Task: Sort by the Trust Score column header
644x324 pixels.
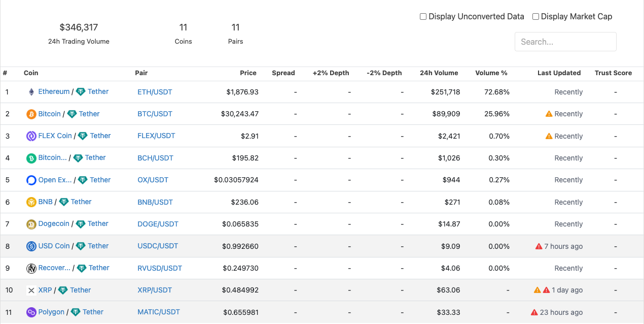Action: tap(613, 73)
